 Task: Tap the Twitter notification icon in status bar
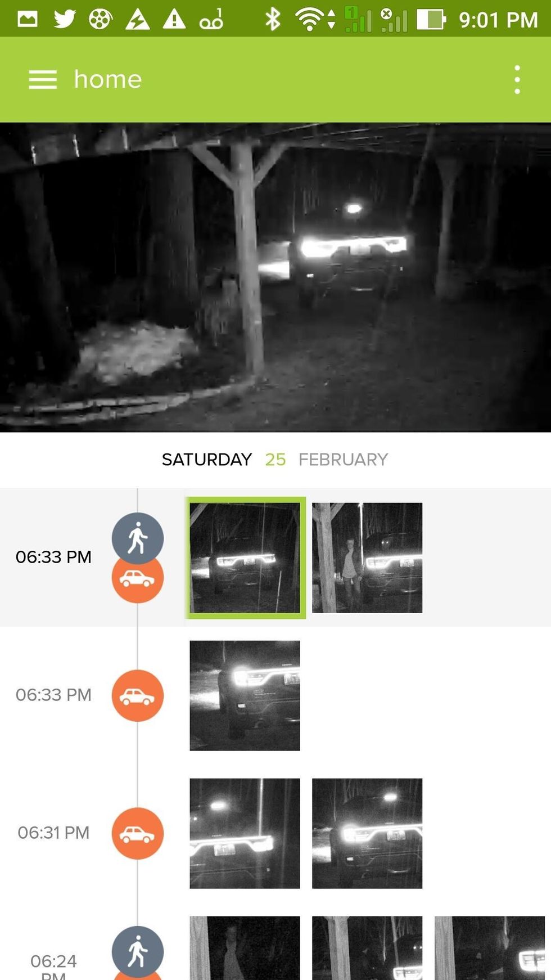point(65,19)
